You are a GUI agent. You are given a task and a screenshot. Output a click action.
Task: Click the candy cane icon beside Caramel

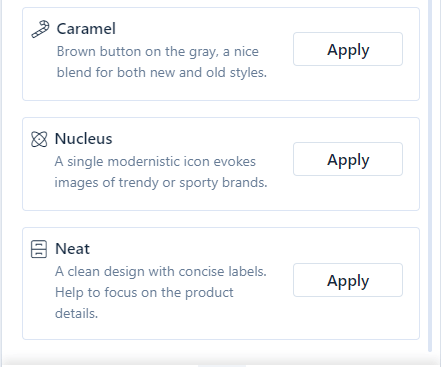click(40, 29)
